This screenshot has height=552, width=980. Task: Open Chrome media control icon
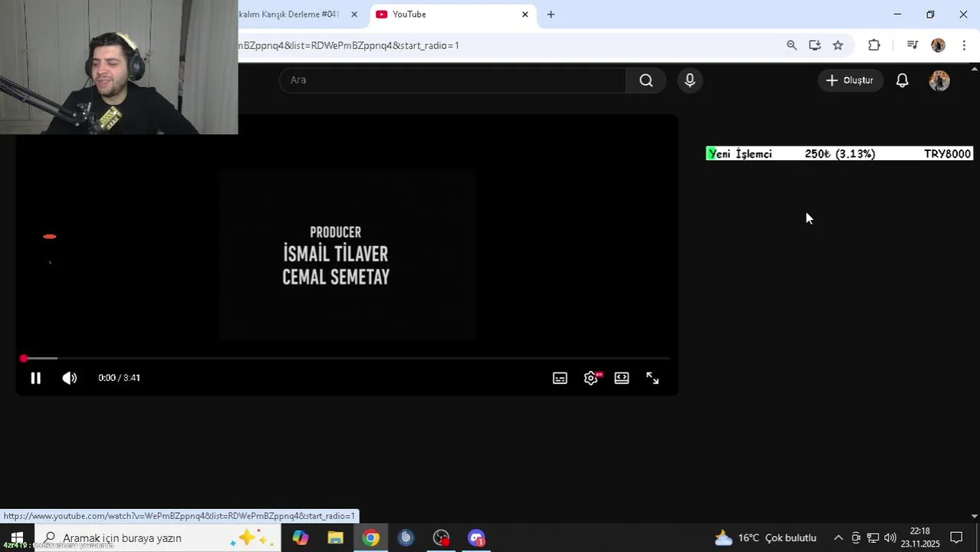click(912, 45)
